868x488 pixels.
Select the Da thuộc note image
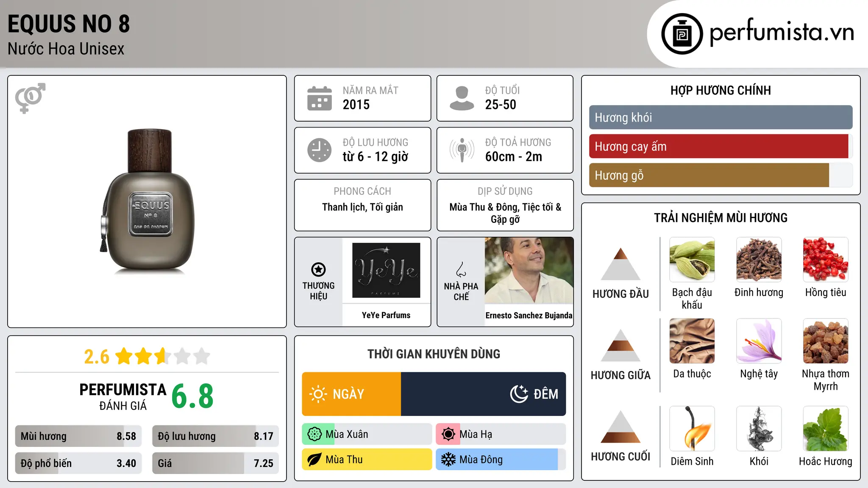692,341
